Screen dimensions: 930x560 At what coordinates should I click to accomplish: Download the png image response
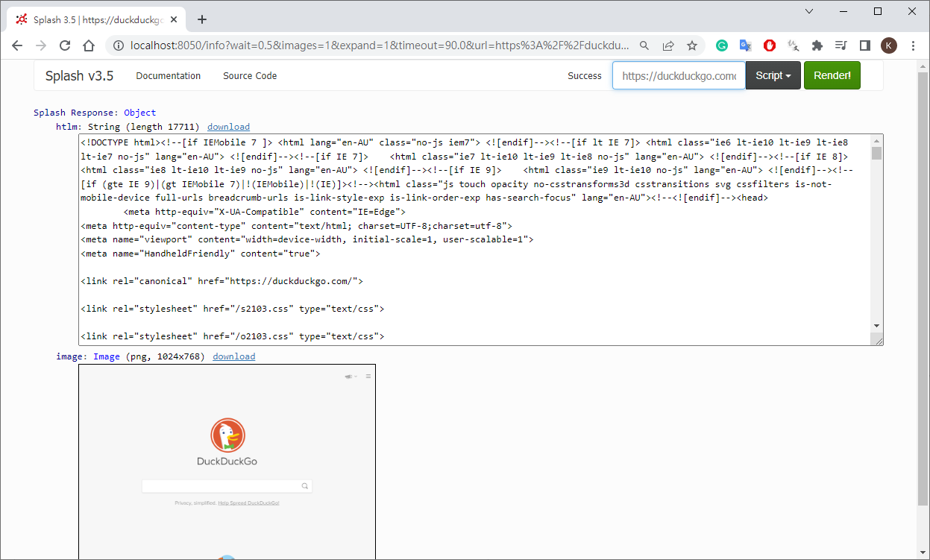coord(233,356)
